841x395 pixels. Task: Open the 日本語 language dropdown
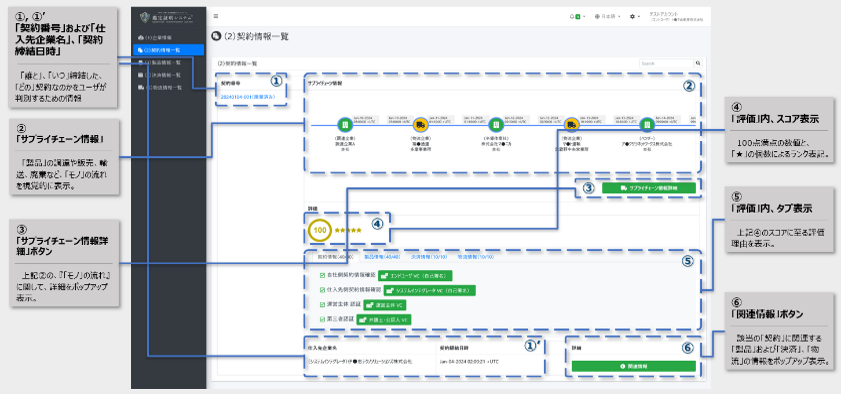point(608,17)
